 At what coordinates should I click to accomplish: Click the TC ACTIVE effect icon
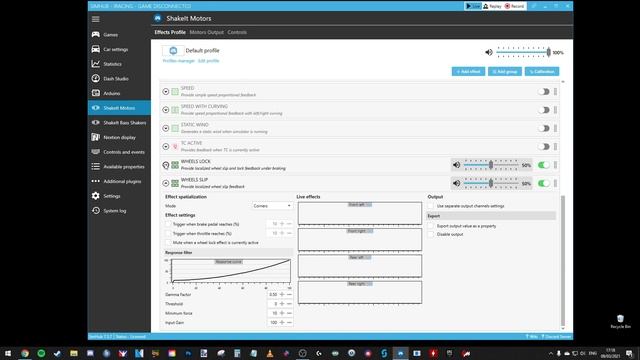pos(175,147)
